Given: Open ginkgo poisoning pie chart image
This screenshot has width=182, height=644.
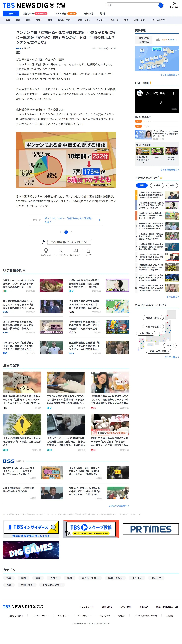Looking at the screenshot, I should coord(66,160).
